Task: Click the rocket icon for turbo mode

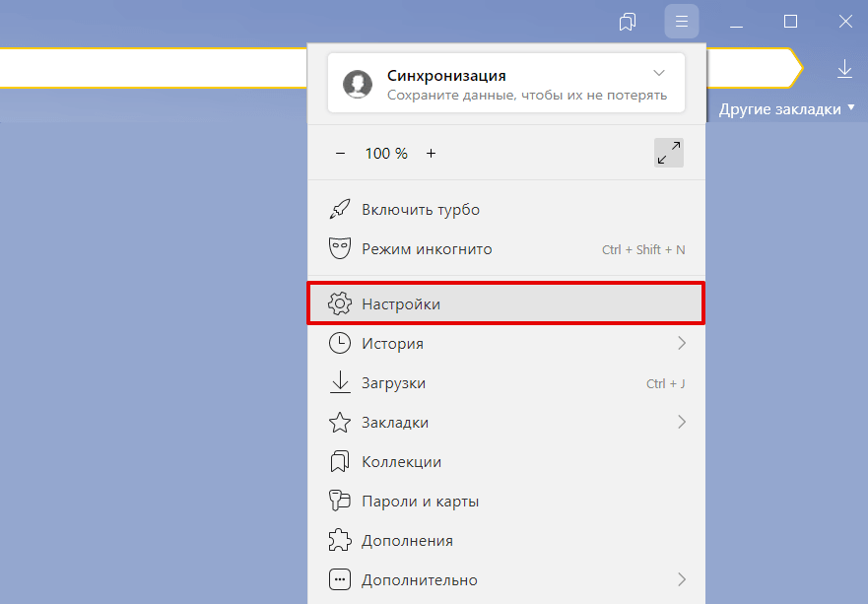Action: (339, 210)
